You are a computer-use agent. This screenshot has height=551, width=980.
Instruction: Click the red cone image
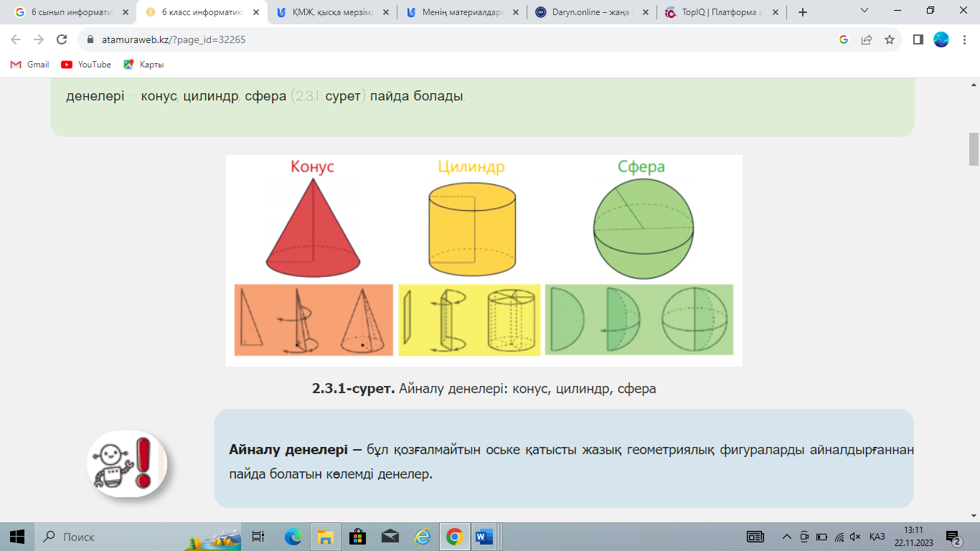click(314, 227)
